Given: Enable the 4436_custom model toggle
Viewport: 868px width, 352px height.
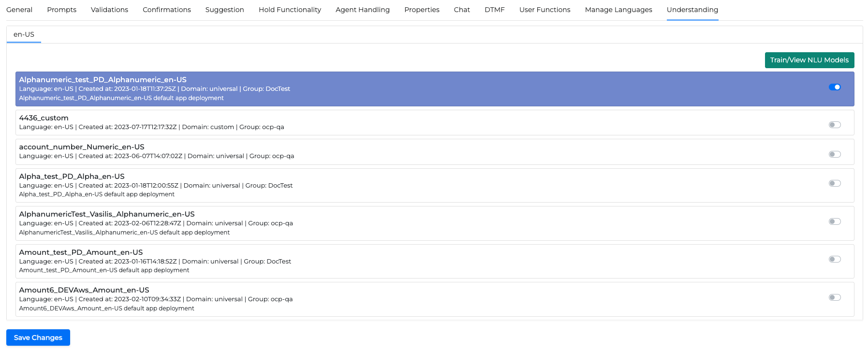Looking at the screenshot, I should [835, 125].
